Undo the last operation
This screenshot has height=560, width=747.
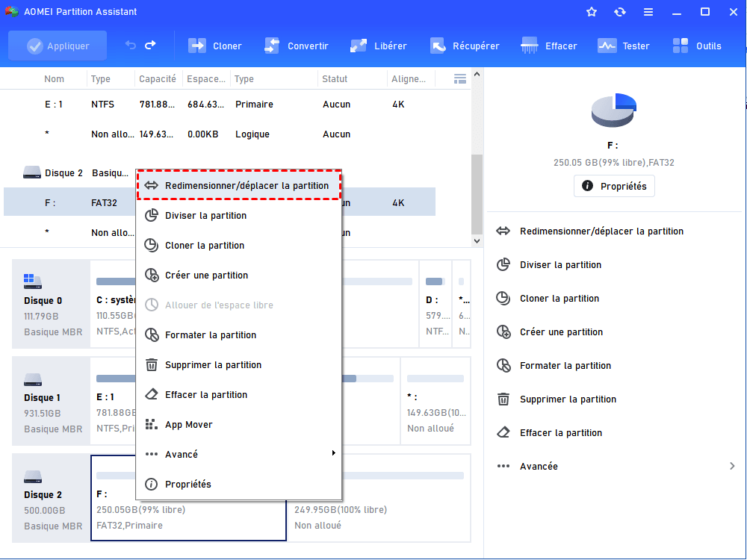click(x=131, y=46)
